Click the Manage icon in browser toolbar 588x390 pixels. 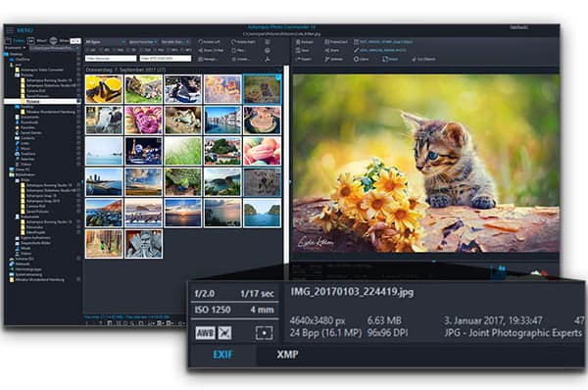point(201,59)
